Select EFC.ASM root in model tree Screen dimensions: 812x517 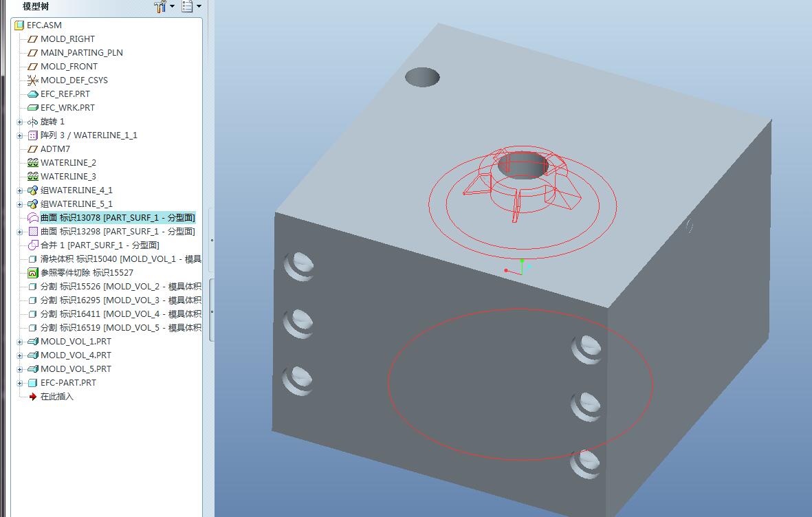click(x=44, y=25)
